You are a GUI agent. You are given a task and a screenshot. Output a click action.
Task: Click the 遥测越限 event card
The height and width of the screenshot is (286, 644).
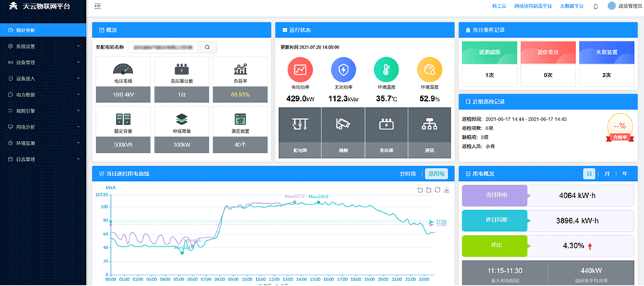pos(489,53)
